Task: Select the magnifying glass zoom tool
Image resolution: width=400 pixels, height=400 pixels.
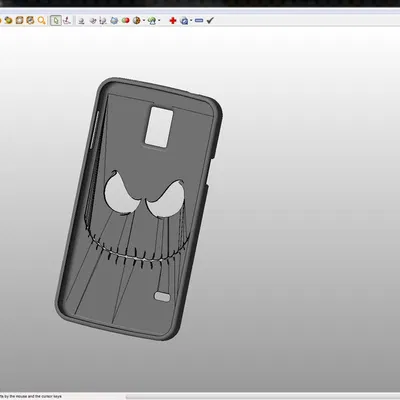Action: [41, 20]
